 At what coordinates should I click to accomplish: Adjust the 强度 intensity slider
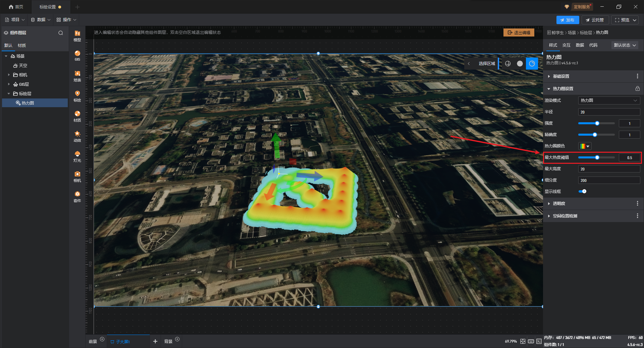tap(596, 124)
